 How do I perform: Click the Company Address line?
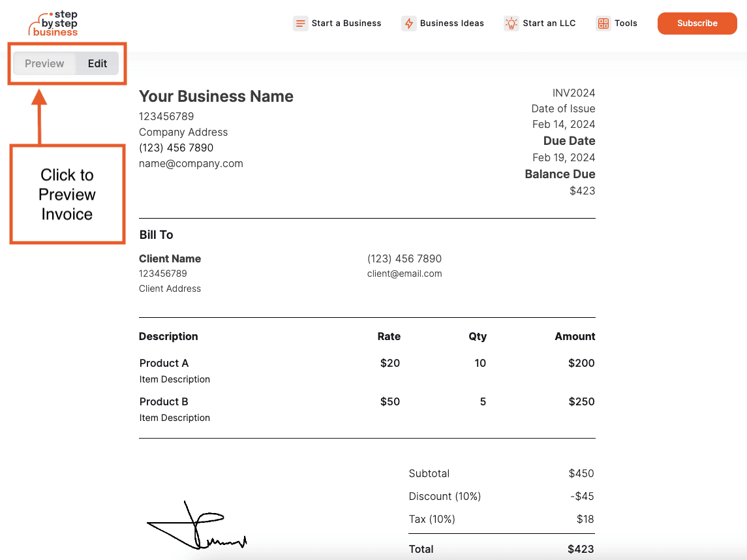183,132
